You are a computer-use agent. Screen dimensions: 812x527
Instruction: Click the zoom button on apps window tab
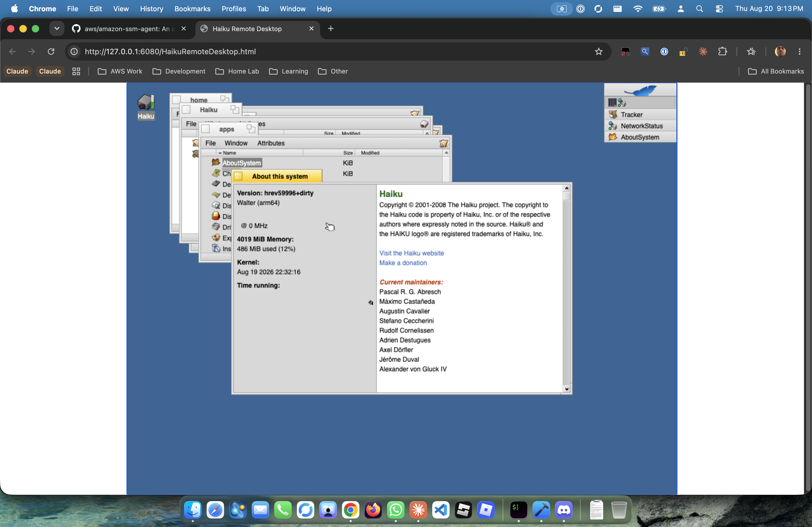[251, 129]
